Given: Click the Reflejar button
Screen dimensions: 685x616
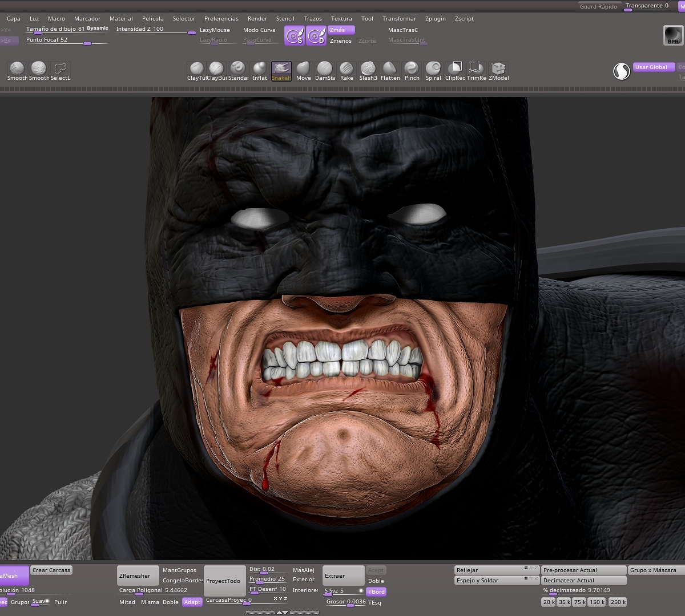Looking at the screenshot, I should coord(497,570).
